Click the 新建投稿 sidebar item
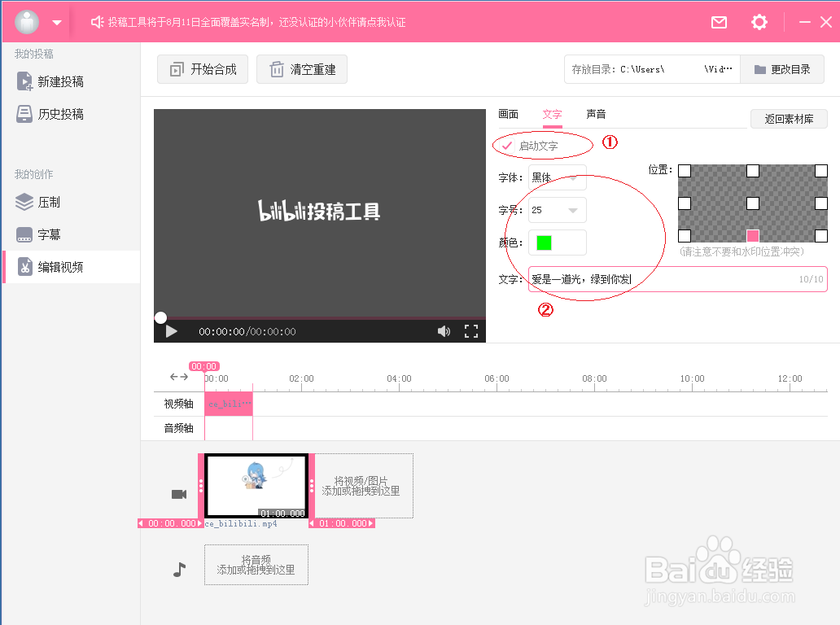The width and height of the screenshot is (840, 625). tap(50, 81)
